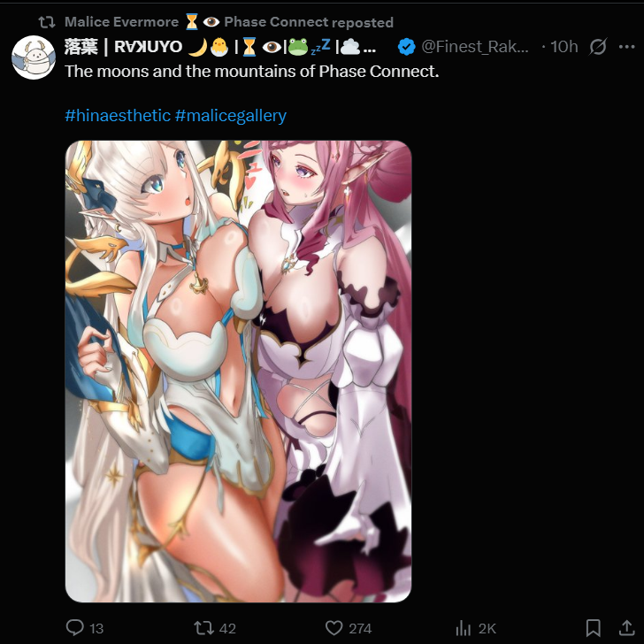This screenshot has width=644, height=644.
Task: Open the reposted artwork image
Action: coord(238,372)
